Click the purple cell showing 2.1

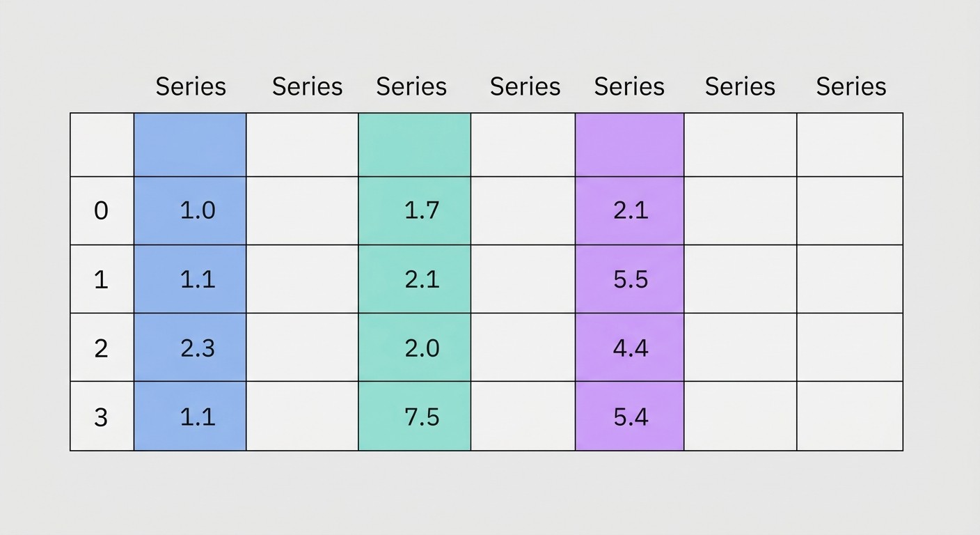(x=630, y=210)
